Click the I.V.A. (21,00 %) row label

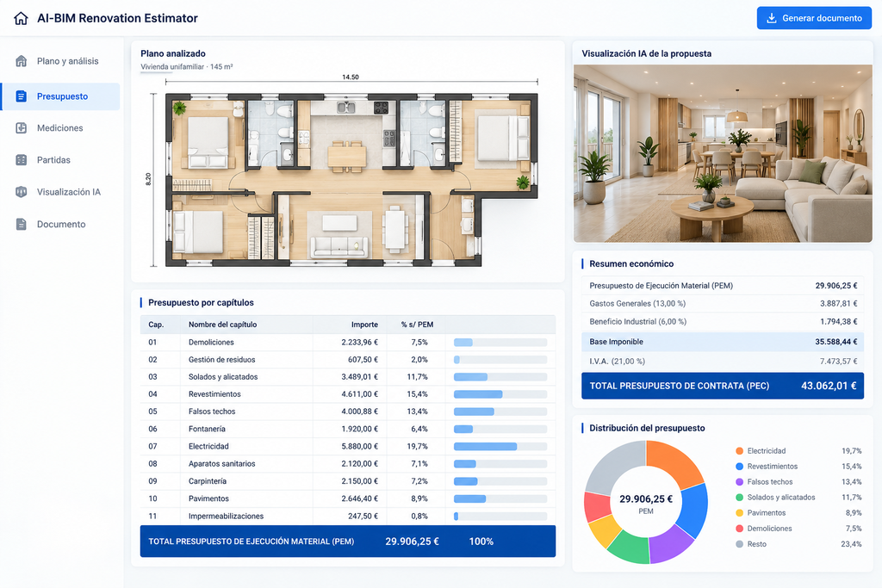(x=617, y=361)
